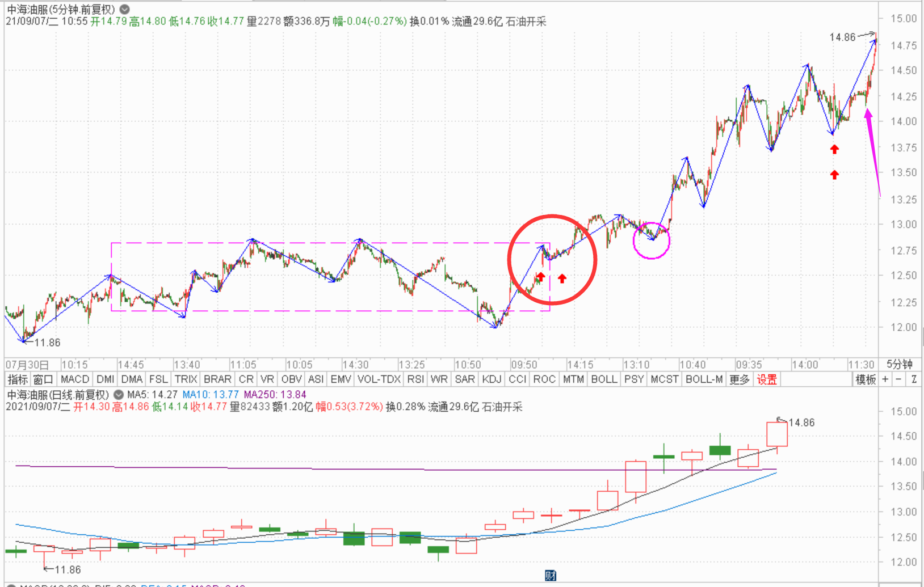This screenshot has width=924, height=587.
Task: Open the 5-minute chart title dropdown arrow
Action: pyautogui.click(x=125, y=9)
